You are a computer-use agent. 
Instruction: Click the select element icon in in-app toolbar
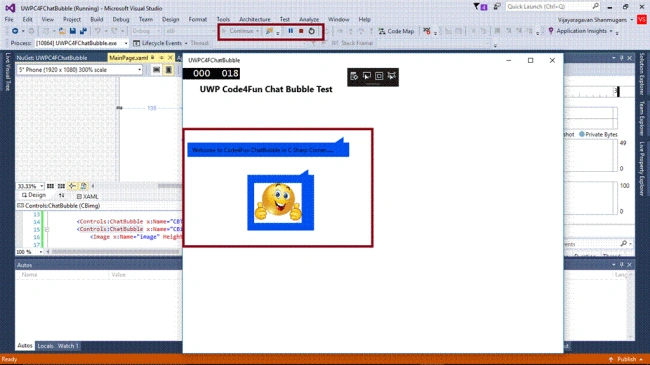point(367,76)
